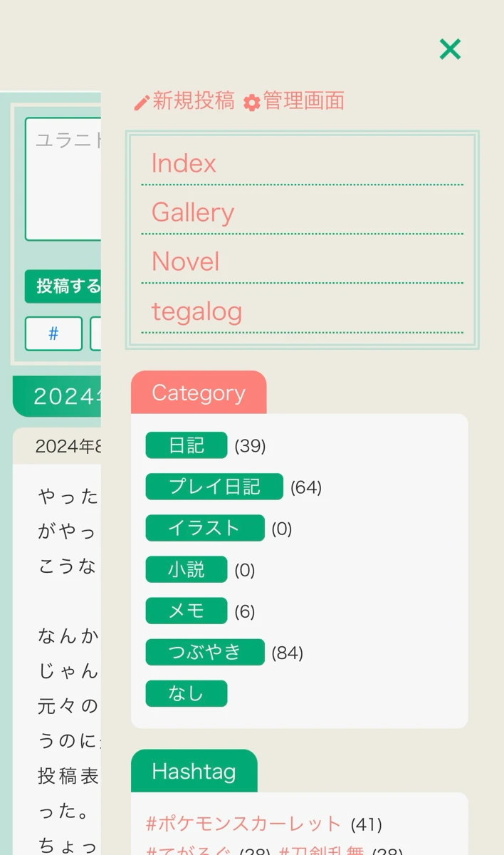
Task: Click the hashtag (#) insert button
Action: (x=53, y=334)
